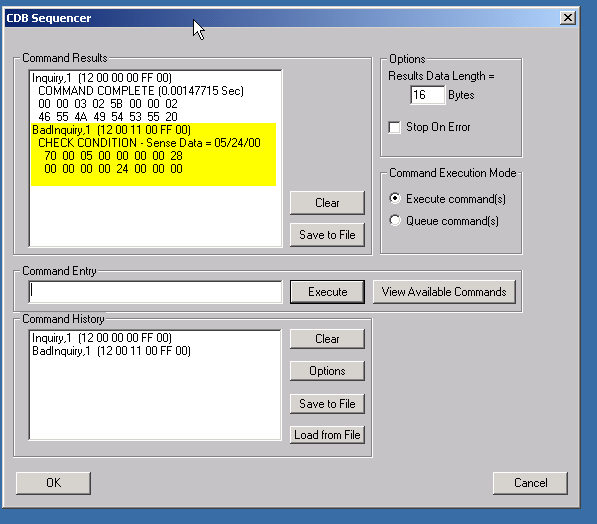The height and width of the screenshot is (524, 597).
Task: Load command history from file
Action: [327, 435]
